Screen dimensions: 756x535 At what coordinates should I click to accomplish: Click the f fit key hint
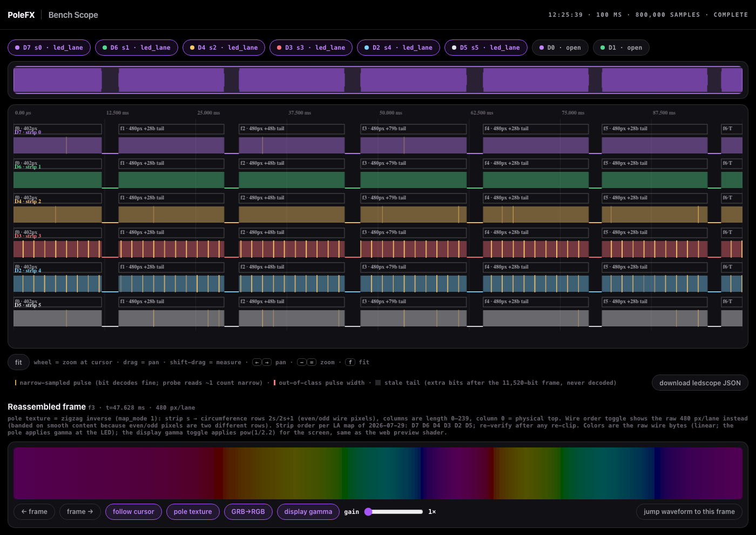click(350, 362)
